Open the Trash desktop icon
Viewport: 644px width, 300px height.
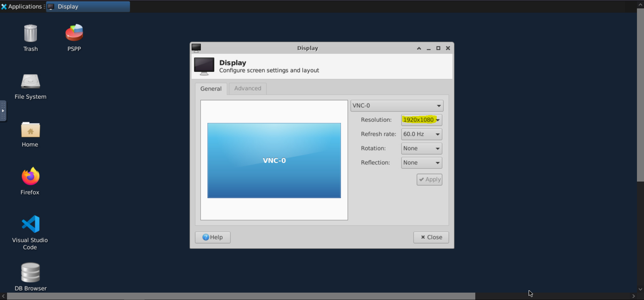pos(31,38)
